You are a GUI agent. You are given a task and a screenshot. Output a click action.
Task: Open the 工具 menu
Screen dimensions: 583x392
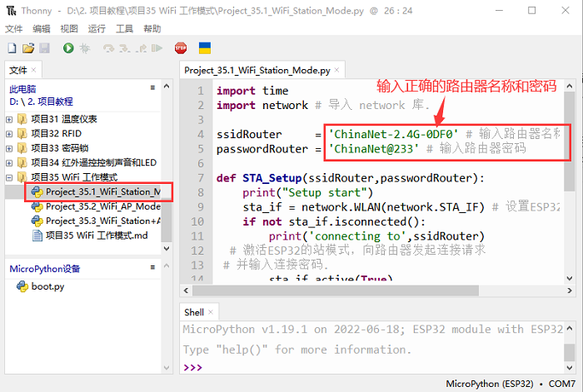124,28
